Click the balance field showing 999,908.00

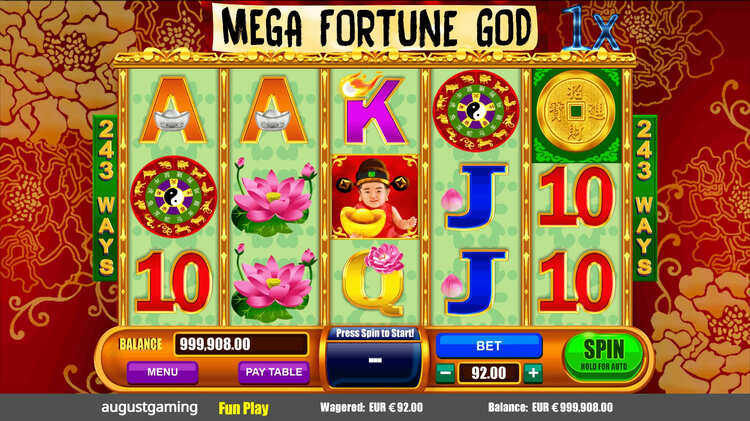click(x=241, y=344)
